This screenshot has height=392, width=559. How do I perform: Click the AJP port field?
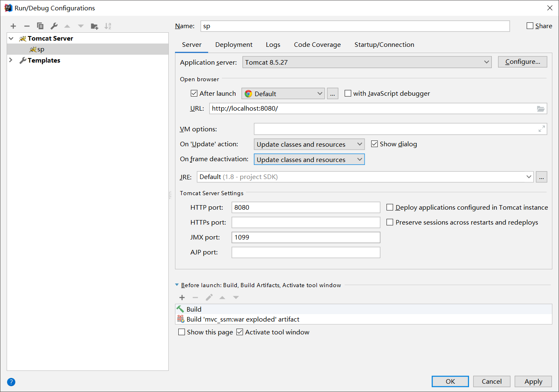(306, 252)
